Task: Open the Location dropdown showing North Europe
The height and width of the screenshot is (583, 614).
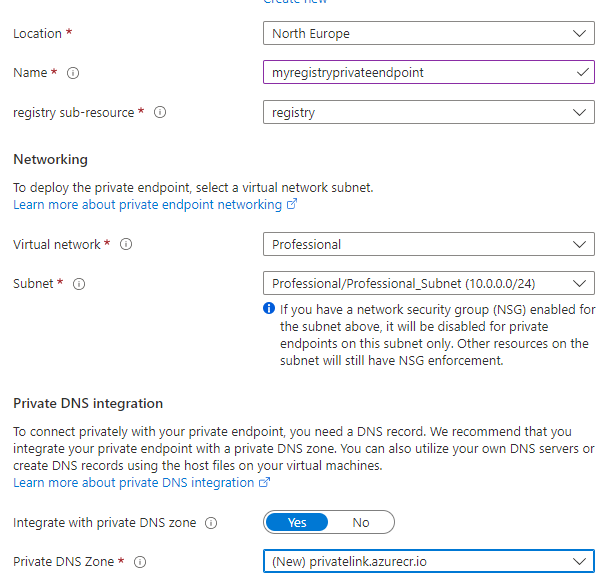Action: pos(428,34)
